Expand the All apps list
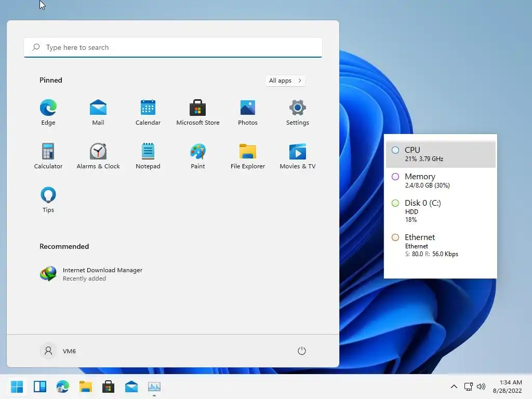The height and width of the screenshot is (399, 532). tap(285, 81)
